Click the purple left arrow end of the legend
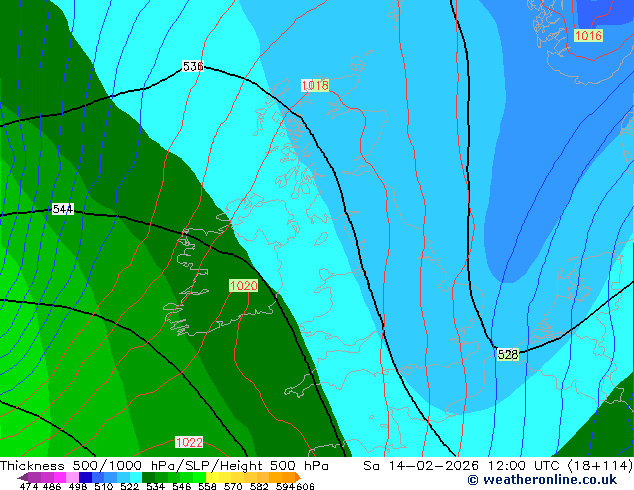 (x=23, y=477)
